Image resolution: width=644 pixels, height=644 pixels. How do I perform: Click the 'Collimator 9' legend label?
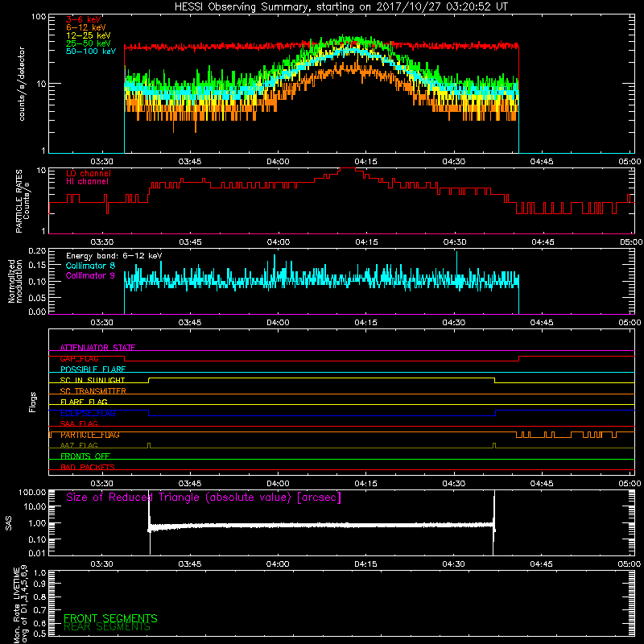point(90,275)
